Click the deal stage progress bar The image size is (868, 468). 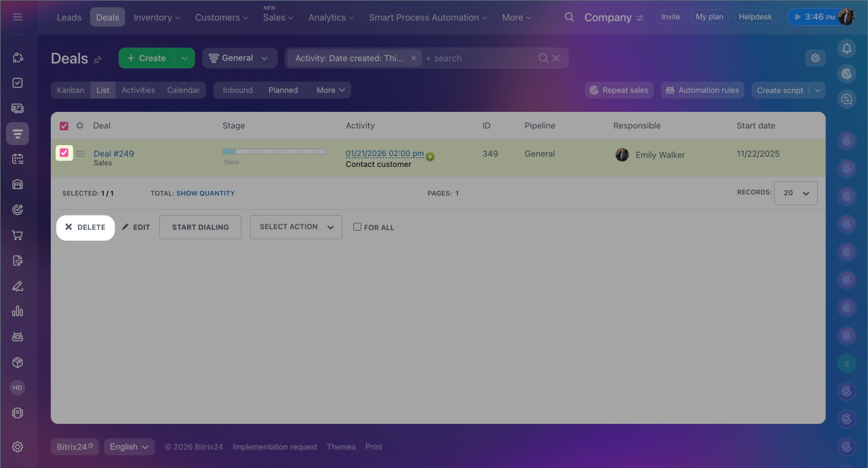click(274, 151)
